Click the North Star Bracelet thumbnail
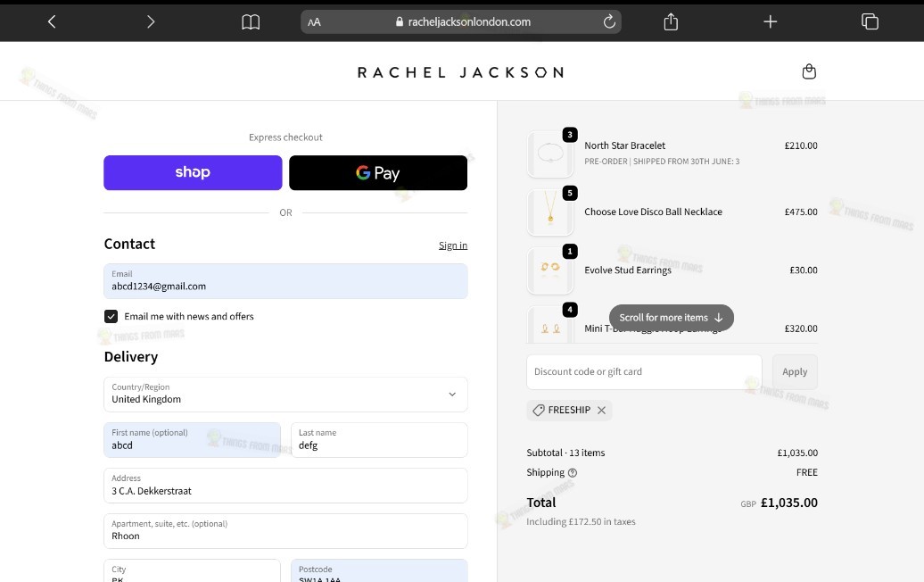Viewport: 924px width, 582px height. (550, 154)
